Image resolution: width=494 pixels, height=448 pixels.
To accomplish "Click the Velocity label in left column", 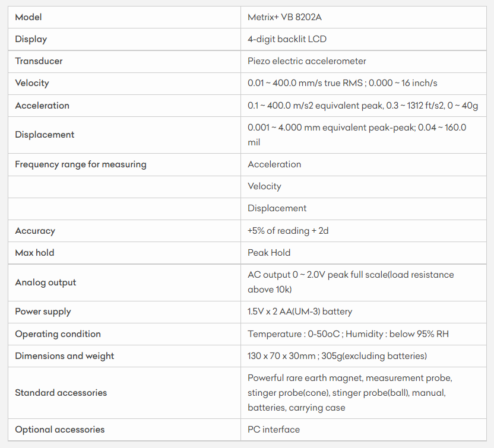I will (32, 83).
